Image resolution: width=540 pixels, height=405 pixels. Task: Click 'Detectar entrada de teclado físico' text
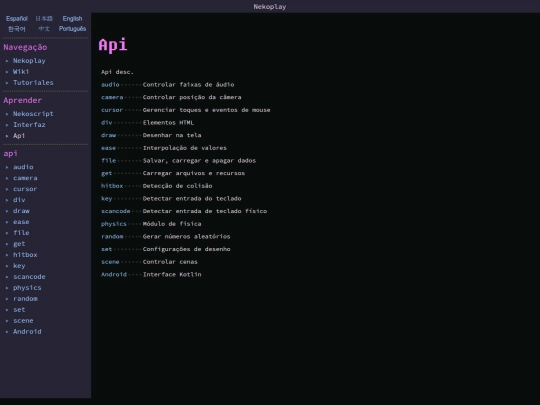[x=205, y=211]
